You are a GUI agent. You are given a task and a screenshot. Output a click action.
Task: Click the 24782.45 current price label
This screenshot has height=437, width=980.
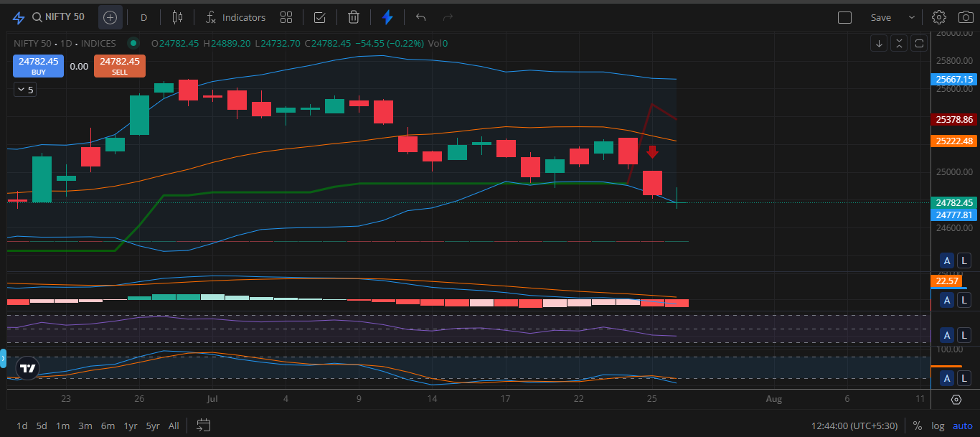954,202
